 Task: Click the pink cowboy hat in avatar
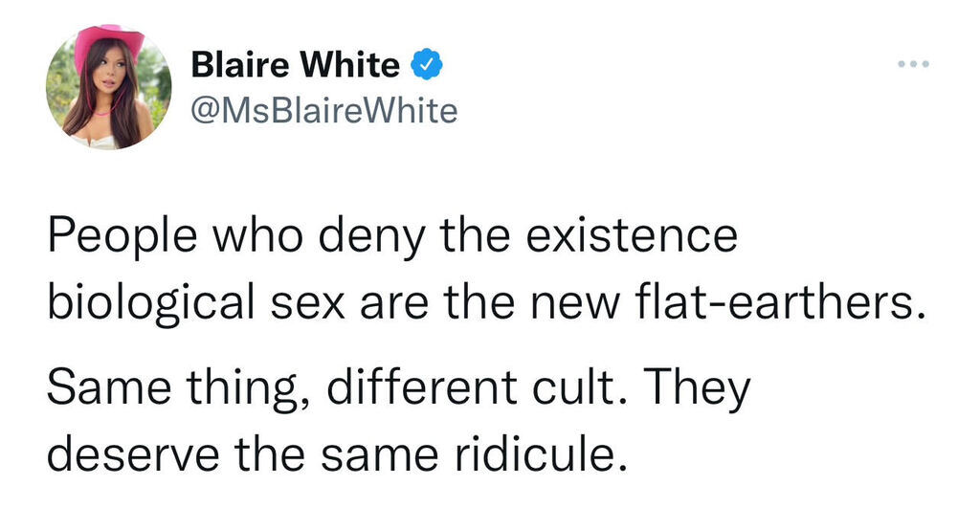[x=109, y=42]
